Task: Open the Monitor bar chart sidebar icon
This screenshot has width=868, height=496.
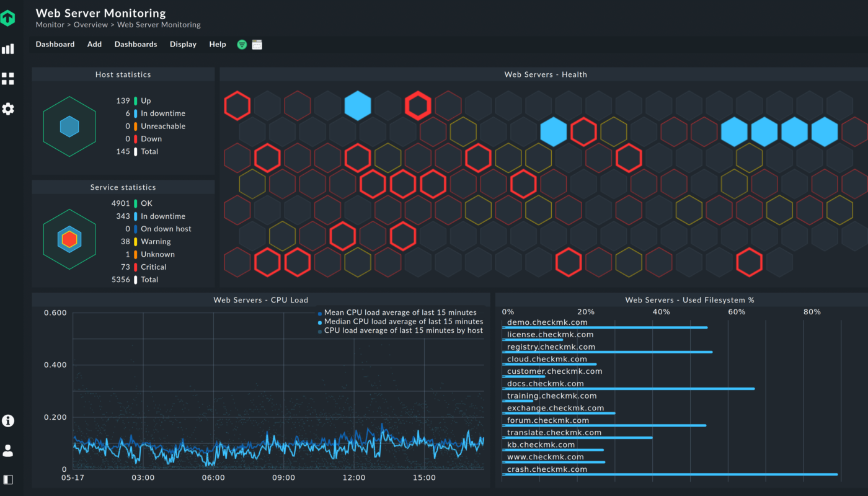Action: pos(7,49)
